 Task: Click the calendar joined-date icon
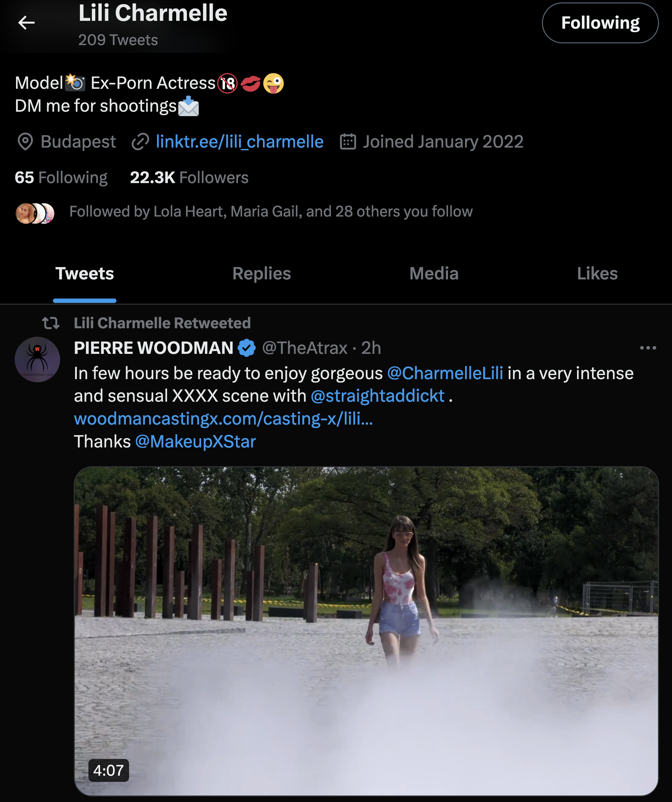click(x=348, y=142)
